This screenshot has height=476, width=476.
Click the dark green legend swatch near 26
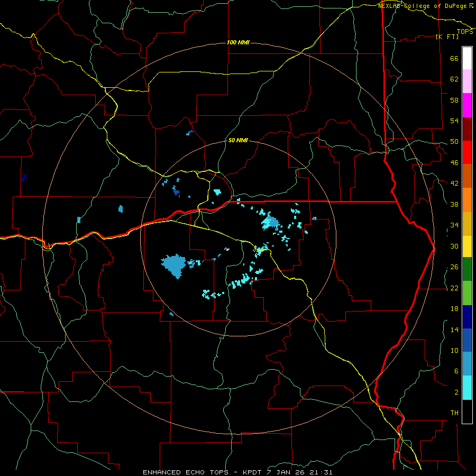point(467,269)
